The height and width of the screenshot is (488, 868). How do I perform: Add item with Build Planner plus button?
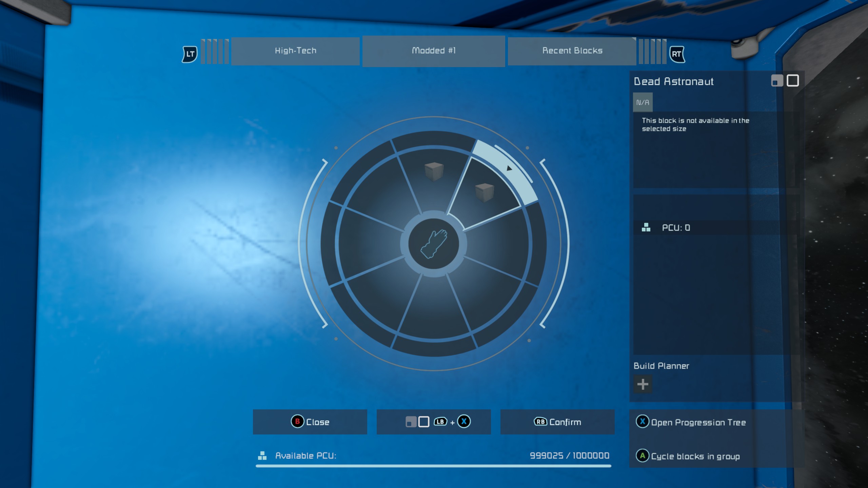643,384
